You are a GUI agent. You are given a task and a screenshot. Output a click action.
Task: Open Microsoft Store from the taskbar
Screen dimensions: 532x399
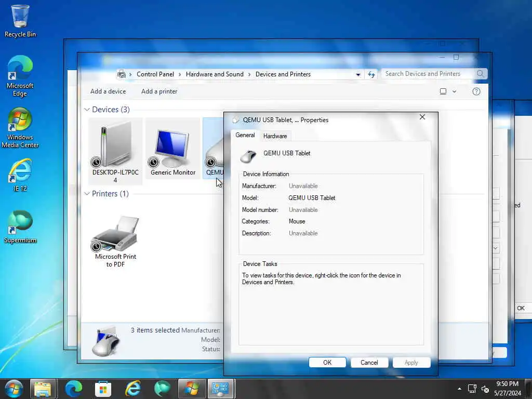(103, 389)
